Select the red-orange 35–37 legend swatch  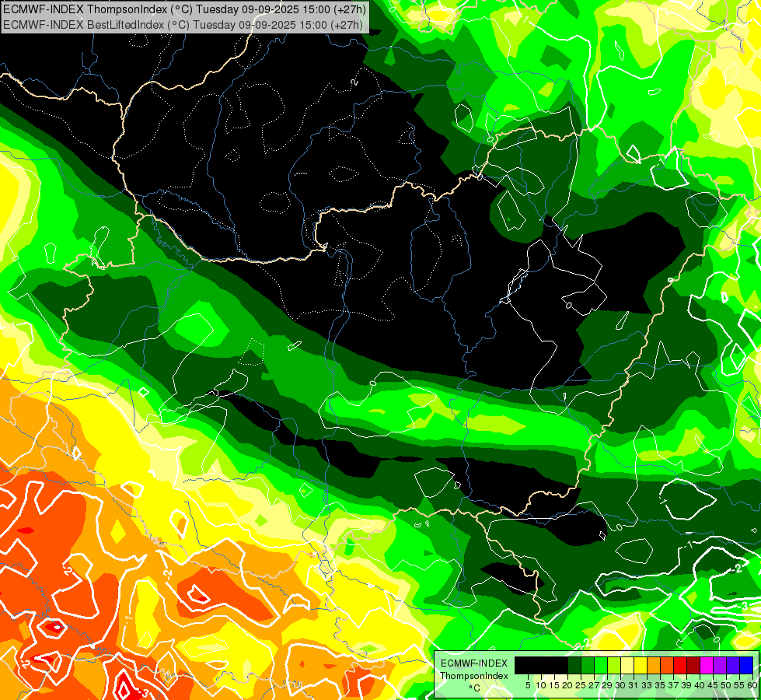pyautogui.click(x=667, y=665)
